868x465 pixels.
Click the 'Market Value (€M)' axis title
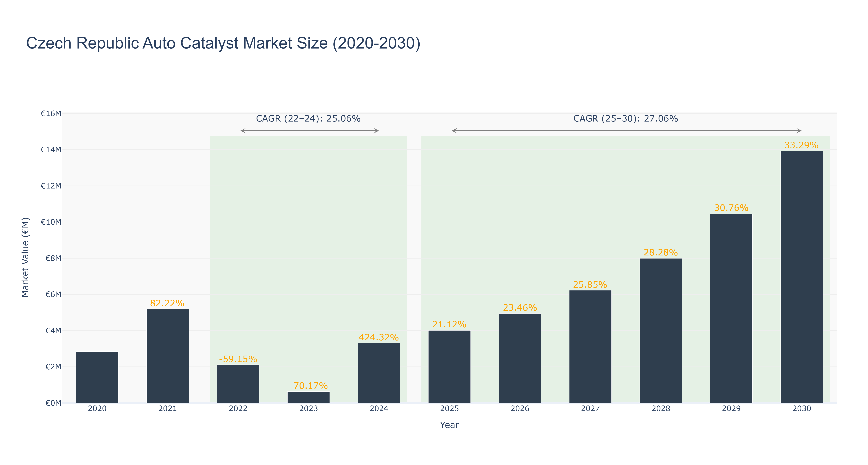tap(25, 257)
